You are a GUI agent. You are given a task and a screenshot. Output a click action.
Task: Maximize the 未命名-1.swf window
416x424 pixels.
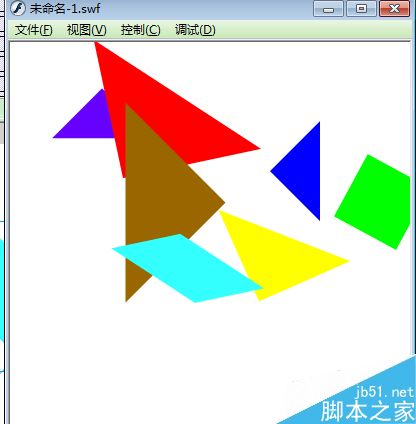[361, 9]
